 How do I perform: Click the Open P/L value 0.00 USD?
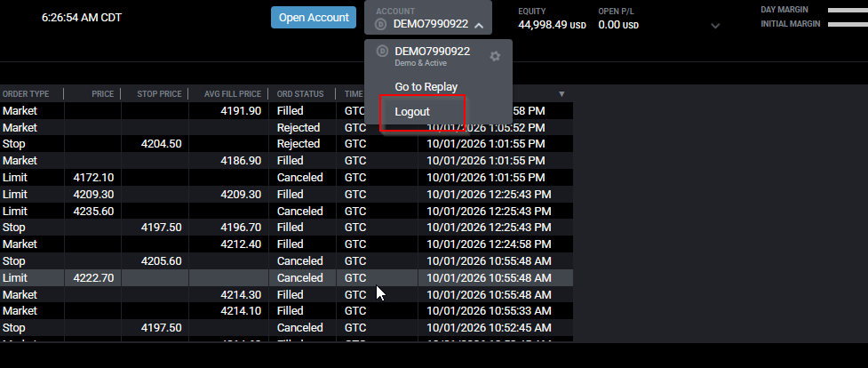pyautogui.click(x=618, y=25)
